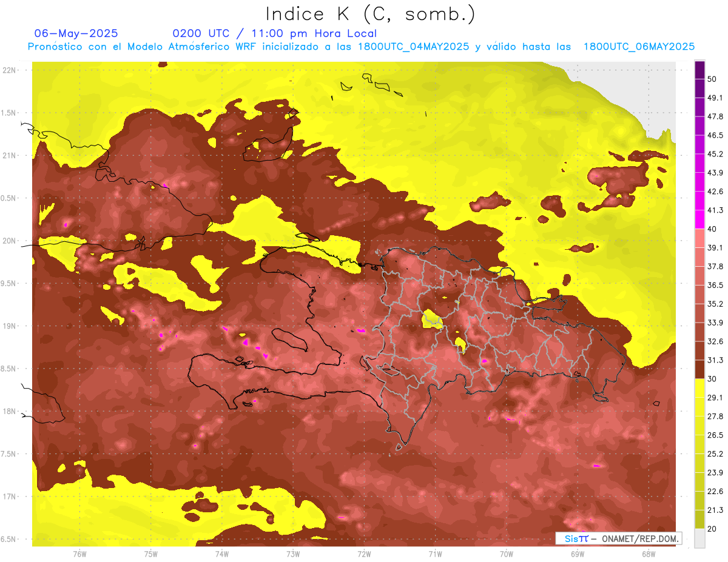728x562 pixels.
Task: Click the darkest purple swatch topping the colorbar
Action: point(699,70)
